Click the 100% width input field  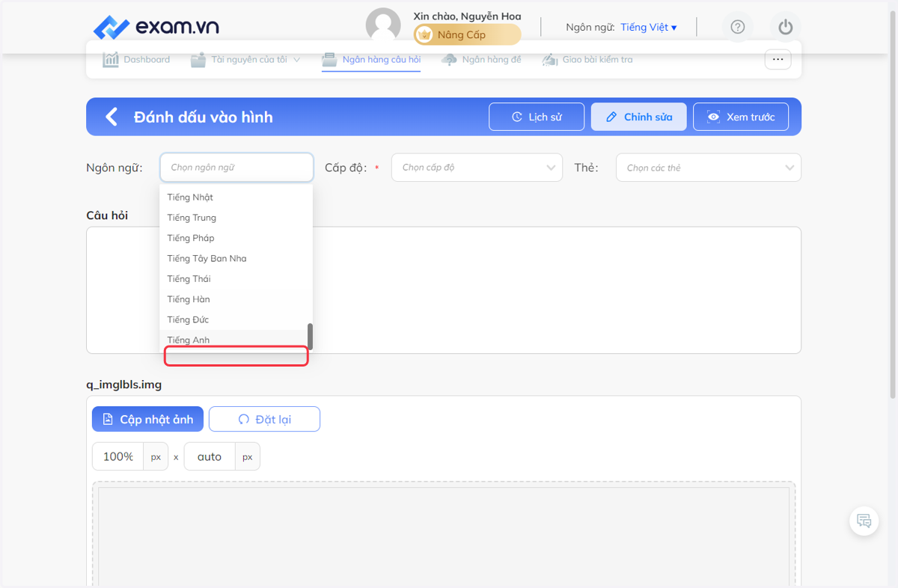pos(118,456)
